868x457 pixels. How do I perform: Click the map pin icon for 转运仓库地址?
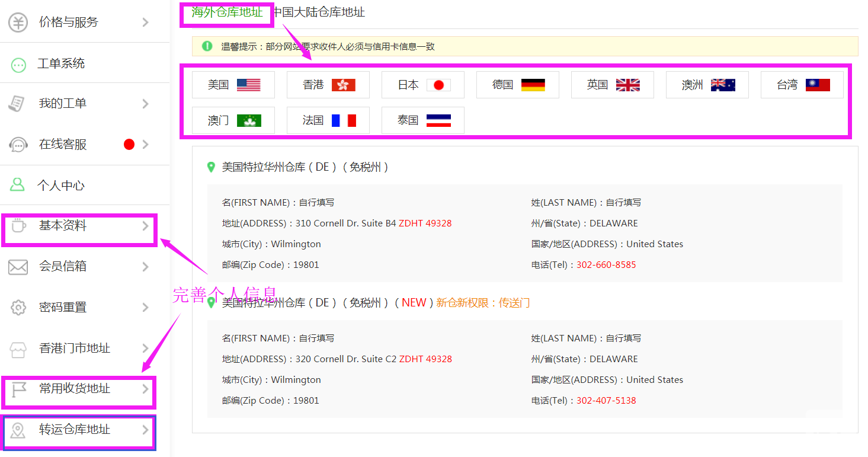(18, 430)
